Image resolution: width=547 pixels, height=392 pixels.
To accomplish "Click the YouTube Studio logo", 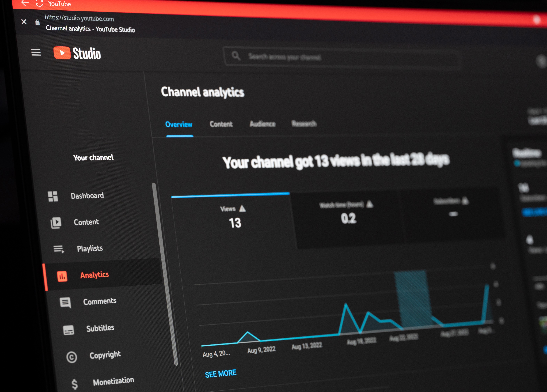I will pos(77,53).
